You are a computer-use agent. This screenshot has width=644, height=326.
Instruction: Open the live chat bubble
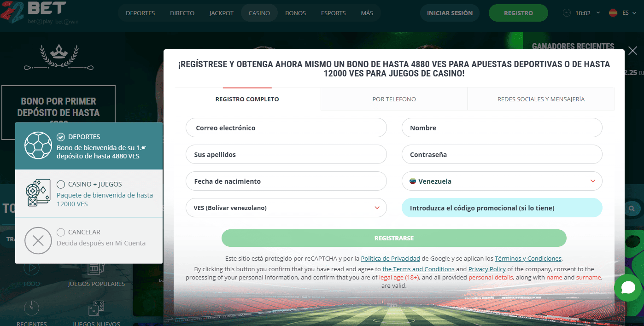coord(628,288)
